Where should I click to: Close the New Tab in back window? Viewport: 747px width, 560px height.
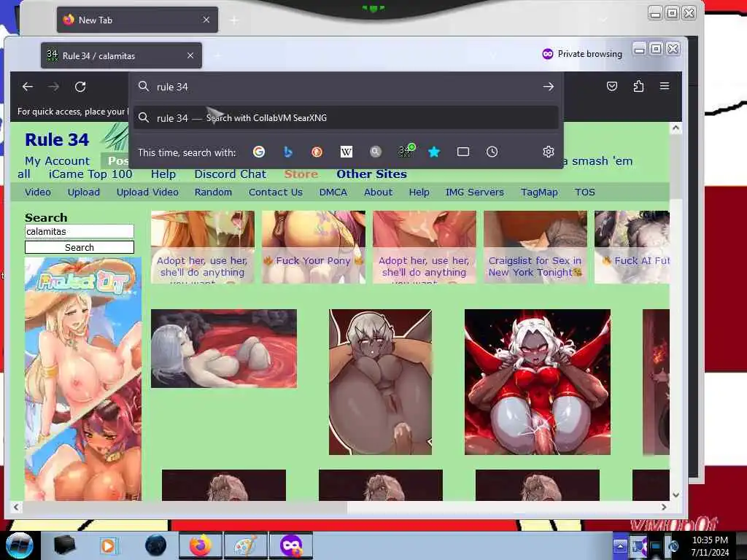[x=206, y=20]
